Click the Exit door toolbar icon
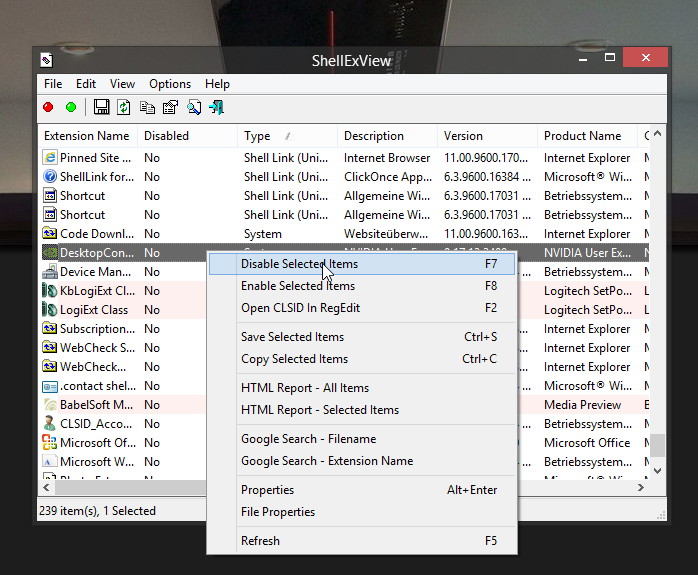Viewport: 698px width, 575px height. click(x=217, y=107)
